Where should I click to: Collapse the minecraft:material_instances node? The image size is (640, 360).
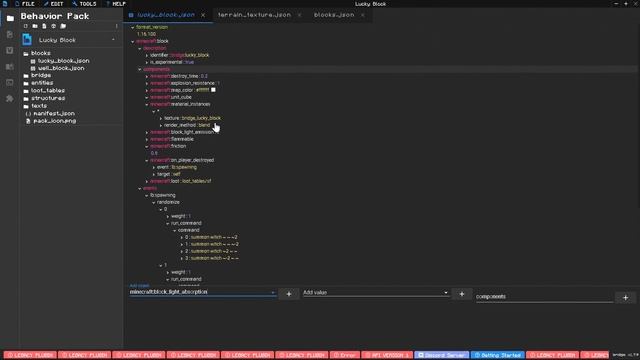tap(147, 104)
